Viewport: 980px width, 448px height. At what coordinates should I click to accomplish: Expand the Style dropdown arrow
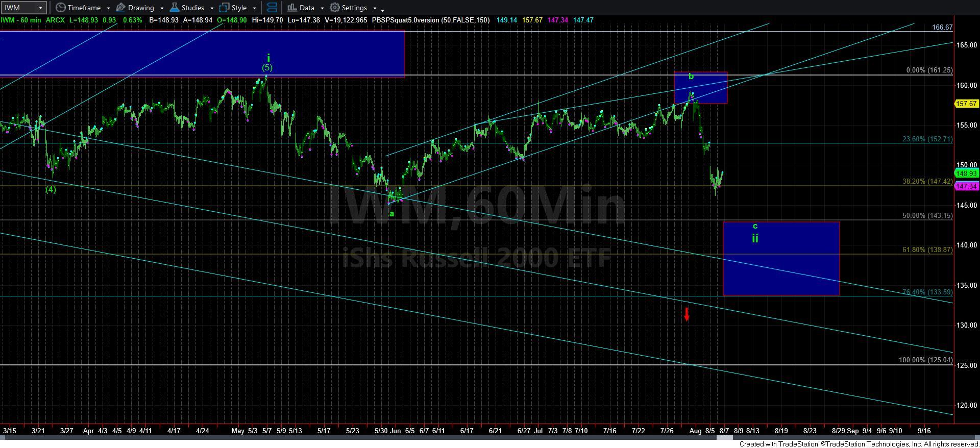click(x=254, y=8)
